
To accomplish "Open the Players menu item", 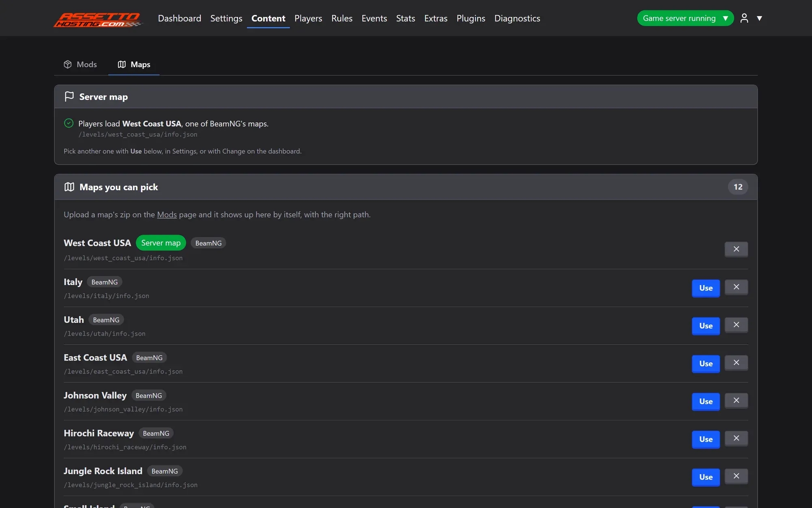I will [308, 18].
